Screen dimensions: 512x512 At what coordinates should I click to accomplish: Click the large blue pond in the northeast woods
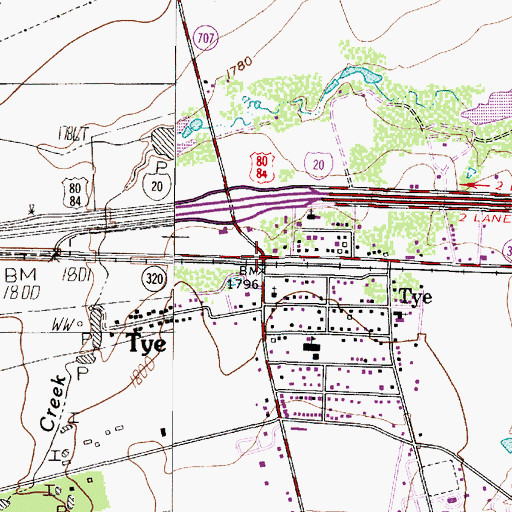361,74
